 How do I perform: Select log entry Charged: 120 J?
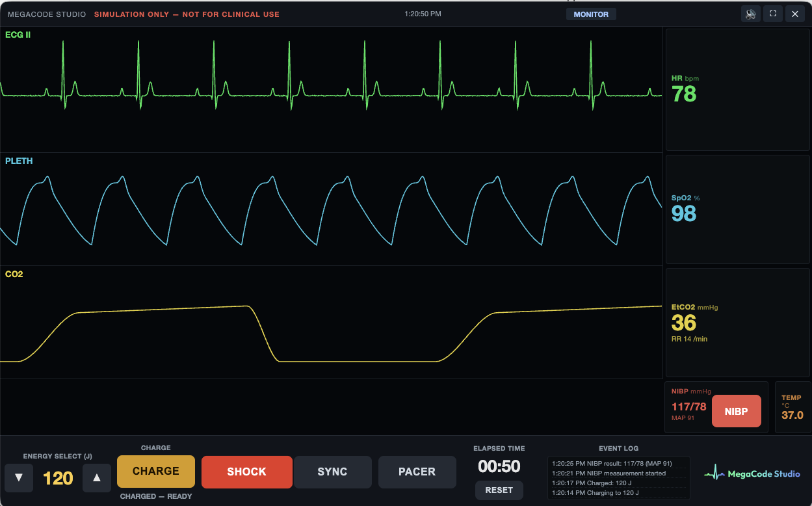pyautogui.click(x=619, y=483)
